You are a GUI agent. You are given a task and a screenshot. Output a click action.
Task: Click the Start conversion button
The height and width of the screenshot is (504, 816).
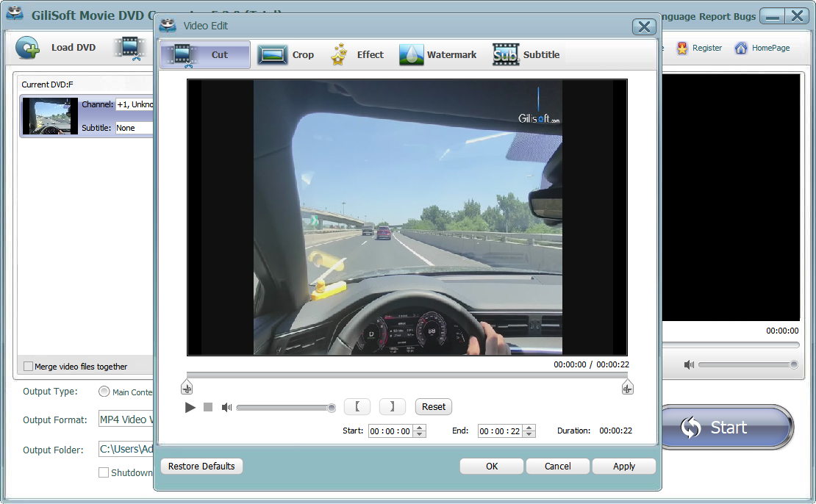click(x=728, y=428)
